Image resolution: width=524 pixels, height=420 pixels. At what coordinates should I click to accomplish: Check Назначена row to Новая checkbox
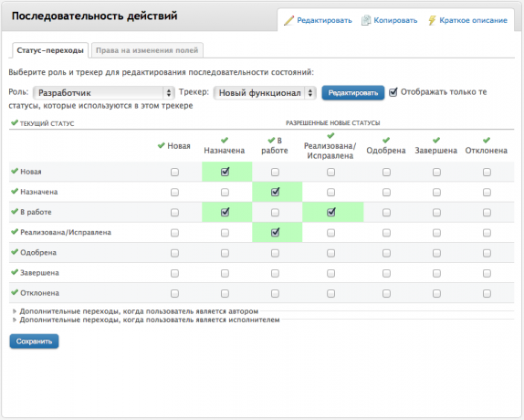click(x=174, y=193)
